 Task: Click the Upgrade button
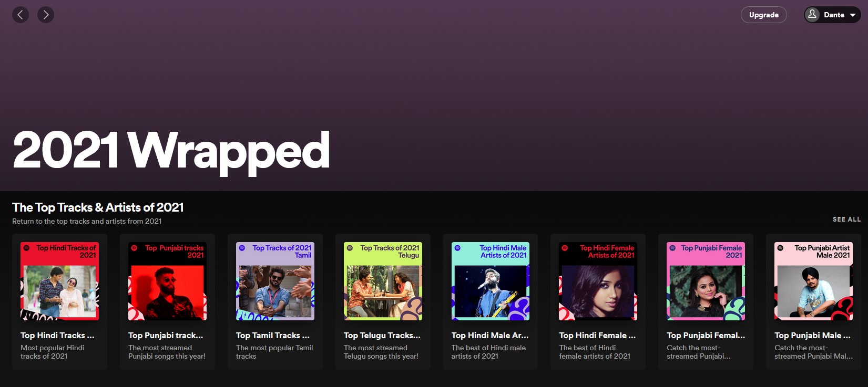pos(764,15)
